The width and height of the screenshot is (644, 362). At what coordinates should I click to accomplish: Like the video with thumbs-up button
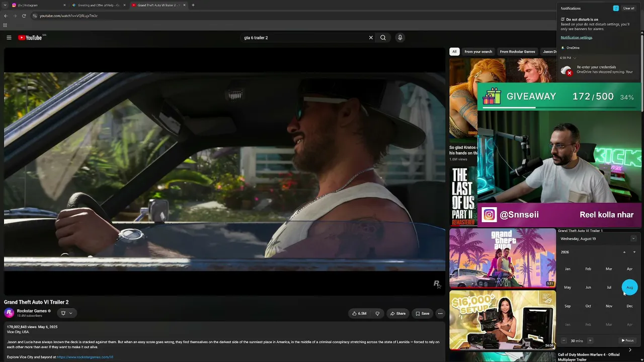coord(360,314)
